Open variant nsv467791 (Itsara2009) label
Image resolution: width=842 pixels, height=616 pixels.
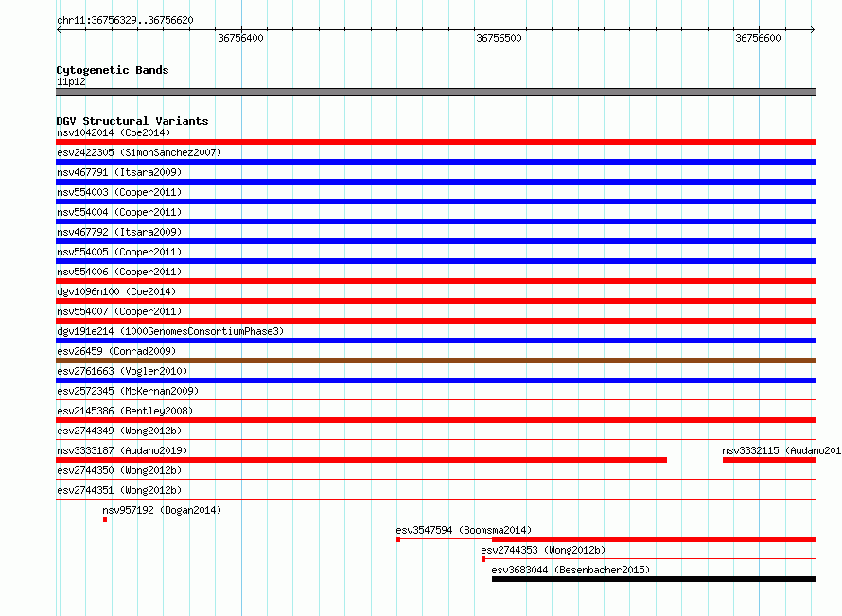(119, 172)
